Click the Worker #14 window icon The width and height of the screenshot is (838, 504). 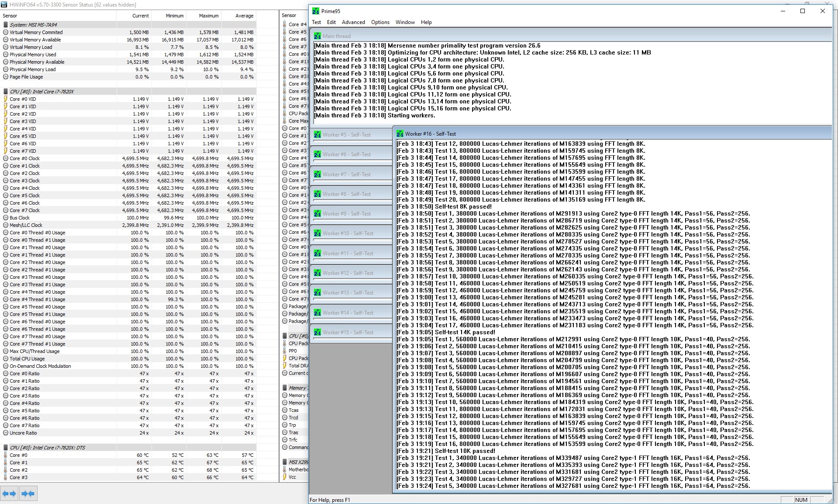pyautogui.click(x=317, y=313)
